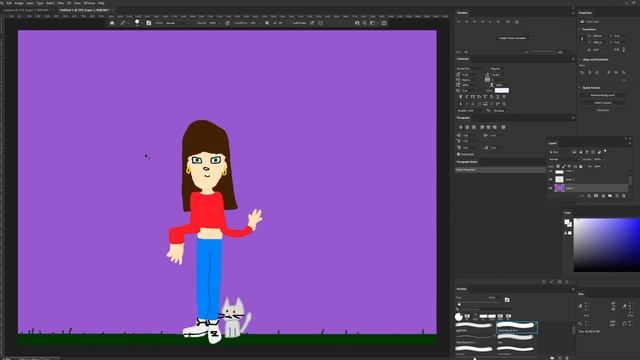Switch to the first document tab
640x360 pixels.
pos(26,10)
